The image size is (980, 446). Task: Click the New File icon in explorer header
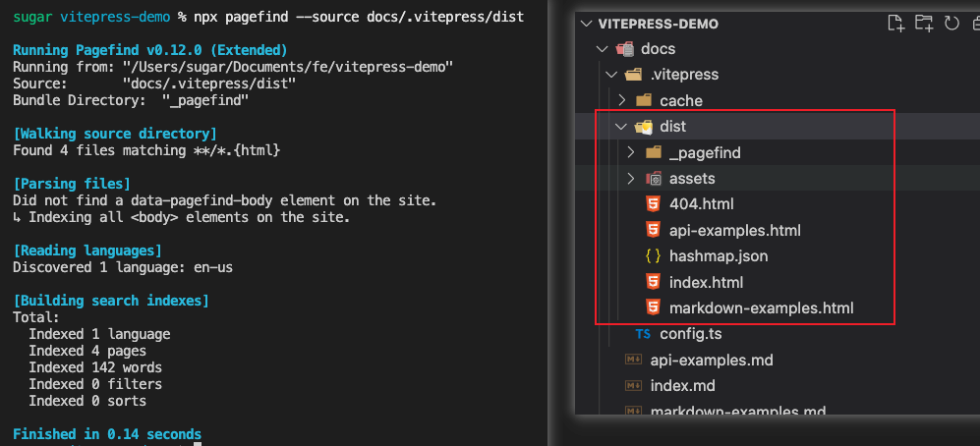(x=896, y=24)
